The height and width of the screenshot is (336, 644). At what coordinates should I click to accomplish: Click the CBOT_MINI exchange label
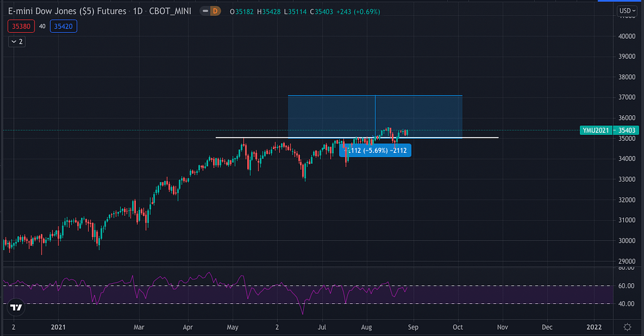tap(170, 11)
